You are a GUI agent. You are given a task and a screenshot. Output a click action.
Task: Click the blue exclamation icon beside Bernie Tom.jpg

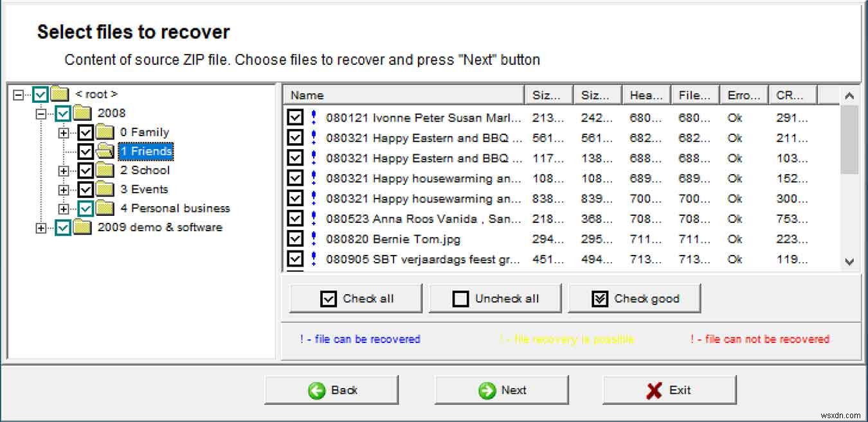[312, 239]
